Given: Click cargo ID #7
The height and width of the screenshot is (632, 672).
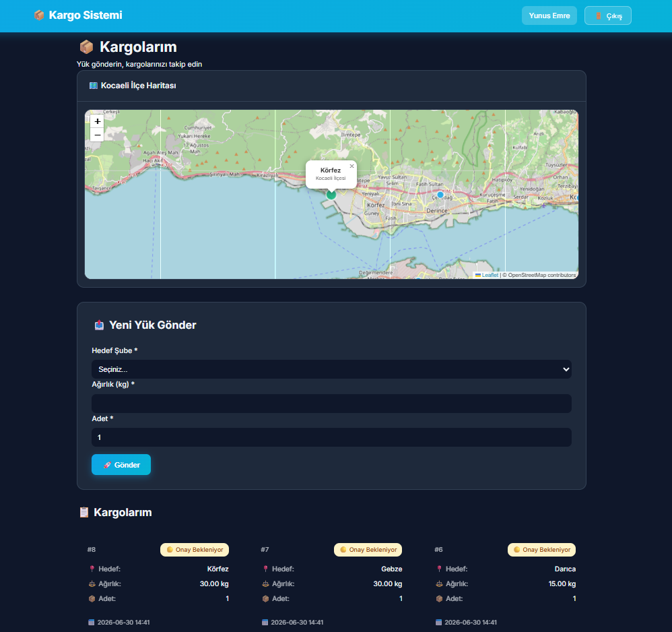Looking at the screenshot, I should click(265, 550).
